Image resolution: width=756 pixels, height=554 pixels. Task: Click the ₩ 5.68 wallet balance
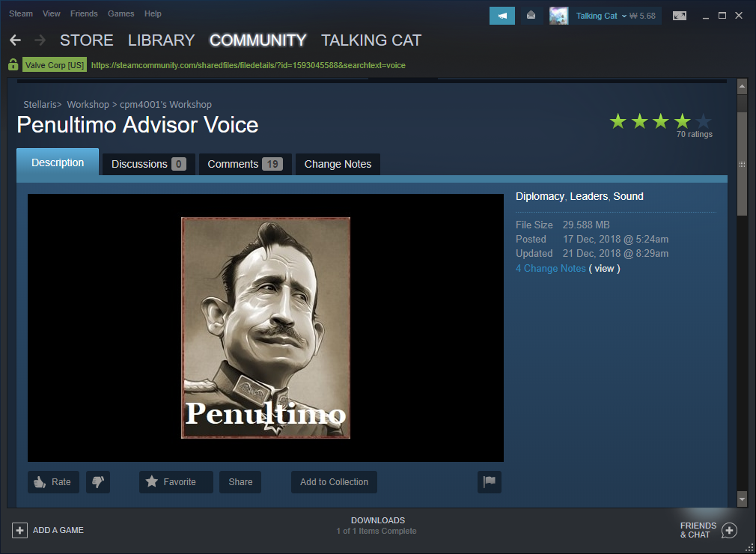pos(642,16)
